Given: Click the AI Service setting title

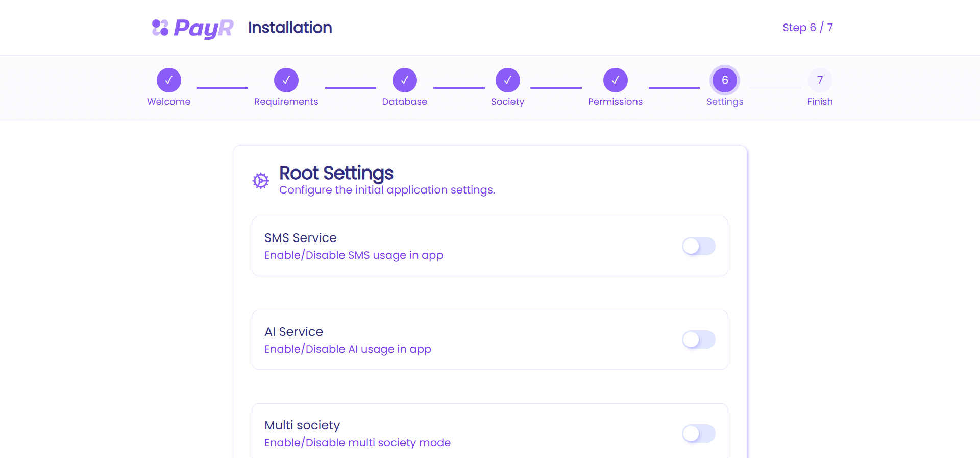Looking at the screenshot, I should coord(294,332).
